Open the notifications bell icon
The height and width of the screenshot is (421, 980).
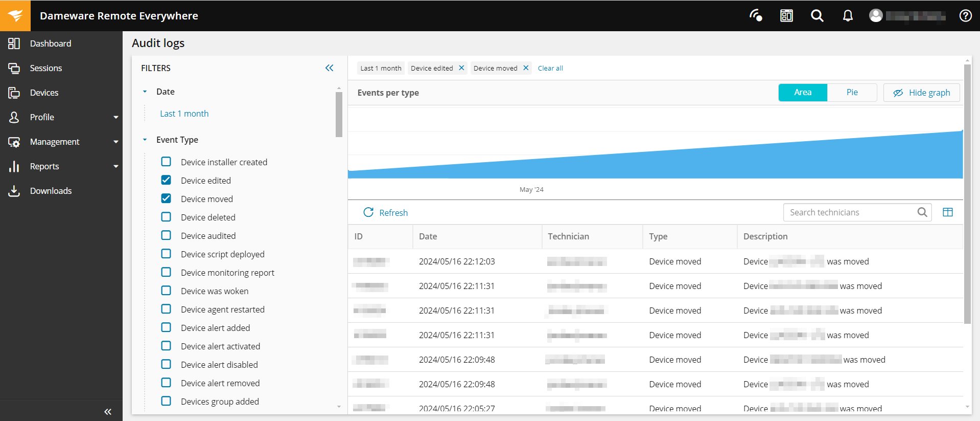[x=848, y=16]
